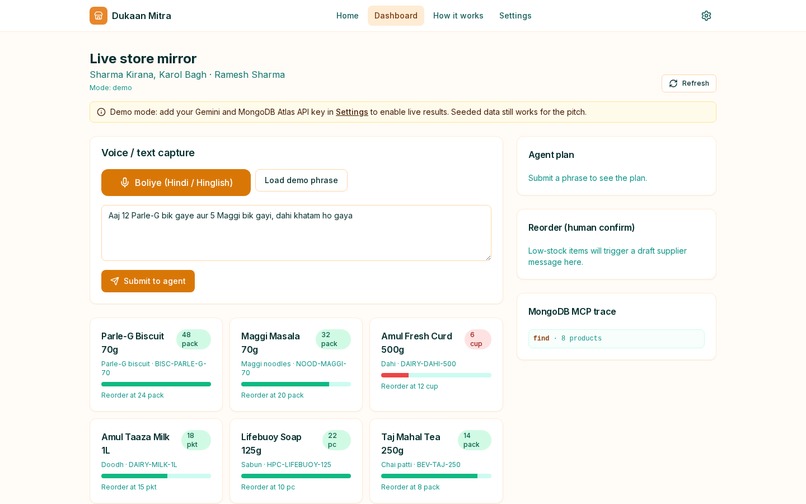The height and width of the screenshot is (504, 806).
Task: Click Reorder (human confirm) heading
Action: click(581, 227)
